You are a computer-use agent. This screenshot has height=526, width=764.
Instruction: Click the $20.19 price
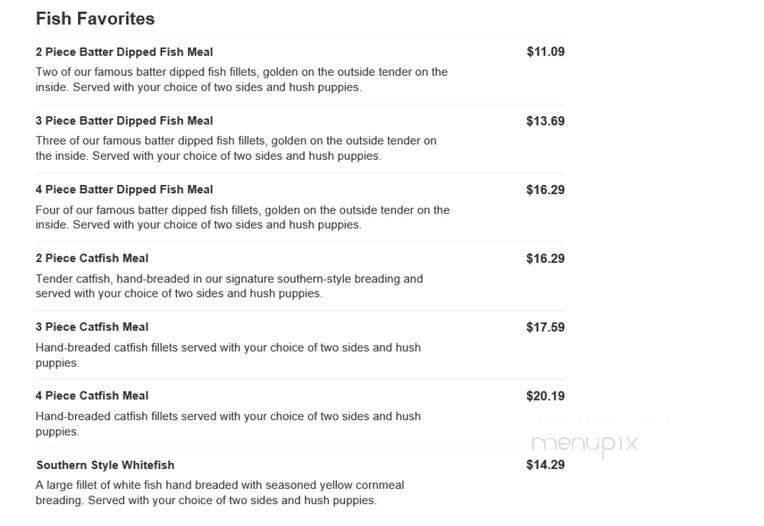[546, 395]
